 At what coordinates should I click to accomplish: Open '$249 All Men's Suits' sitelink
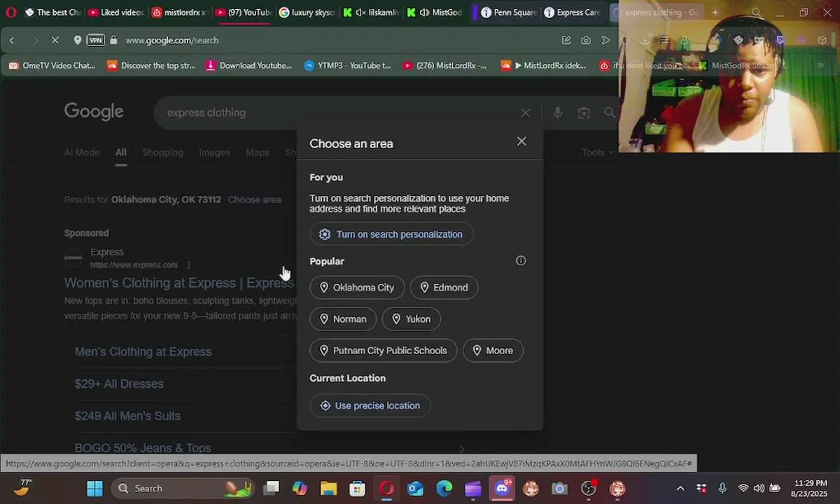127,416
